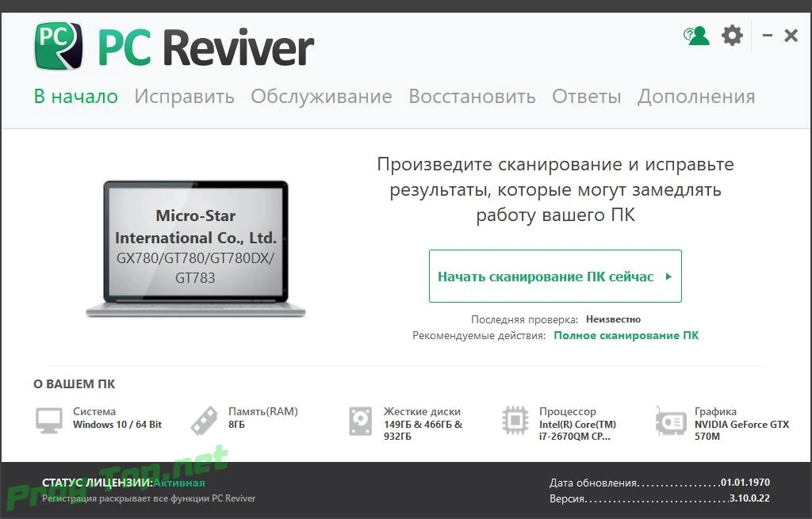Close the PC Reviver window
This screenshot has height=519, width=812.
click(x=791, y=36)
